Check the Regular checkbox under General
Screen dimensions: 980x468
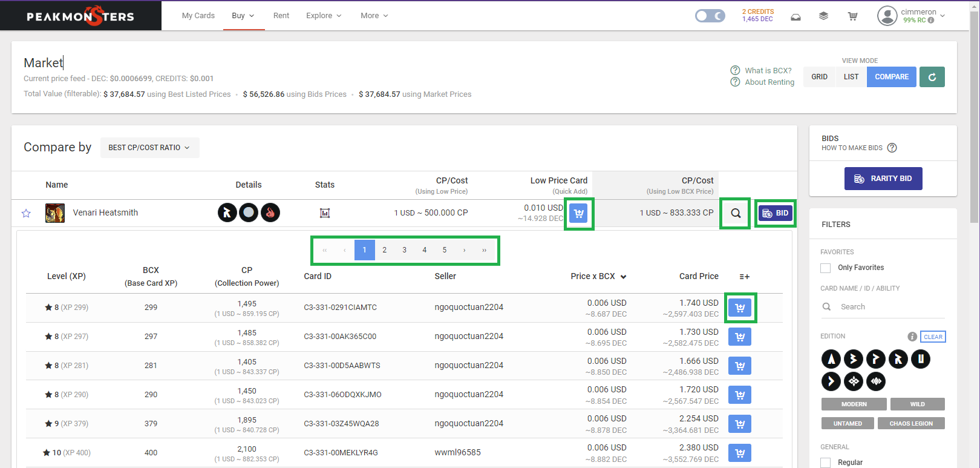[x=826, y=463]
